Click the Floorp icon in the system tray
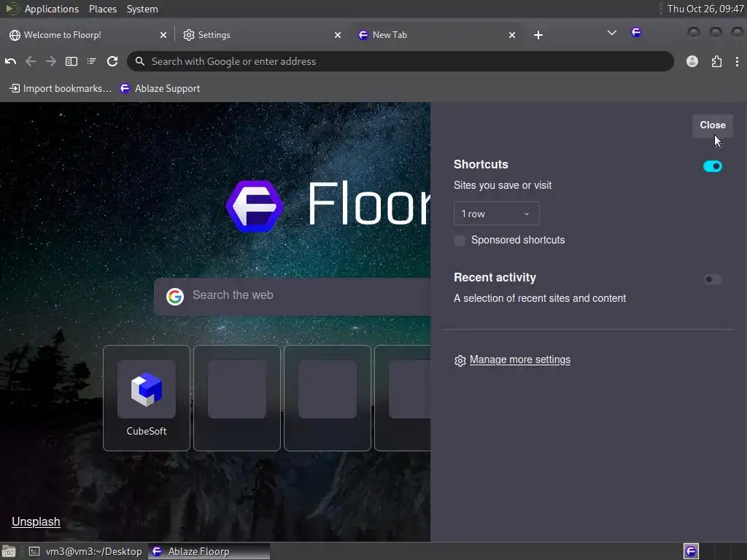This screenshot has height=560, width=747. [691, 551]
